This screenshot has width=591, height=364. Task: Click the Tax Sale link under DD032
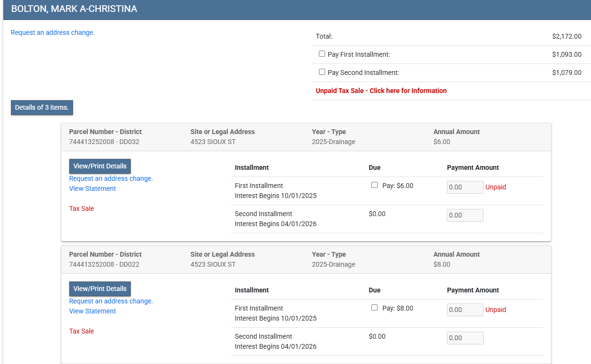tap(82, 208)
